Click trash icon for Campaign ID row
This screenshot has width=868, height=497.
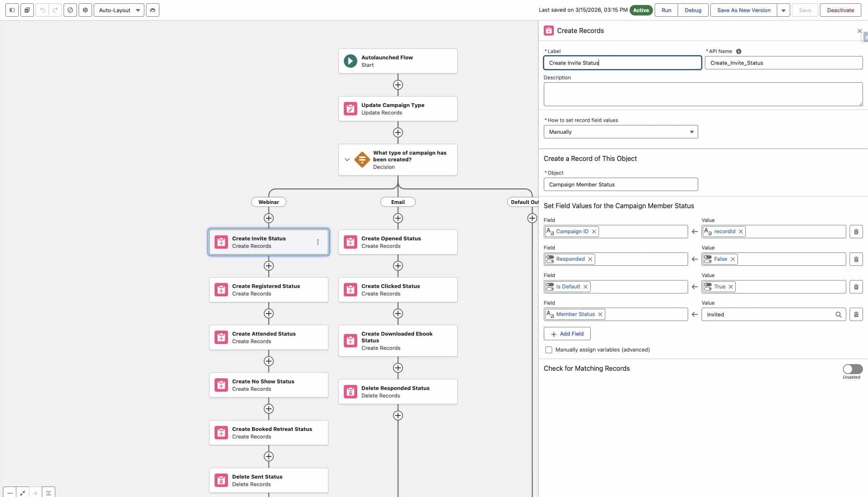856,232
